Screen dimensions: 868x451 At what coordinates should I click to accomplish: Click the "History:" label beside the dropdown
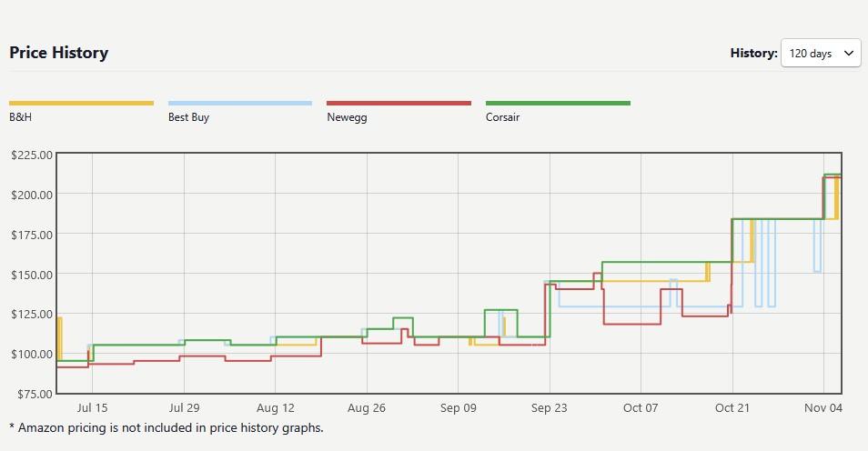coord(753,54)
